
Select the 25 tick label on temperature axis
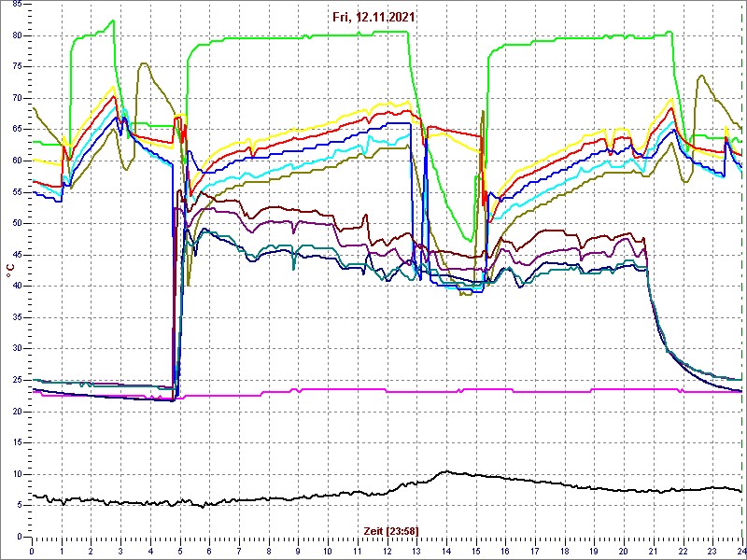(x=17, y=381)
